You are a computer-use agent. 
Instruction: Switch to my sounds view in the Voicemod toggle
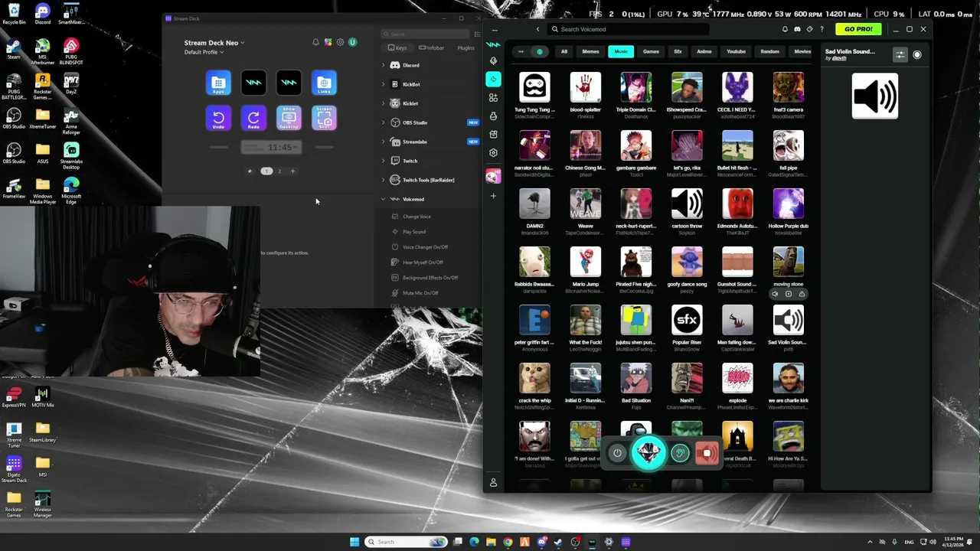[x=521, y=51]
